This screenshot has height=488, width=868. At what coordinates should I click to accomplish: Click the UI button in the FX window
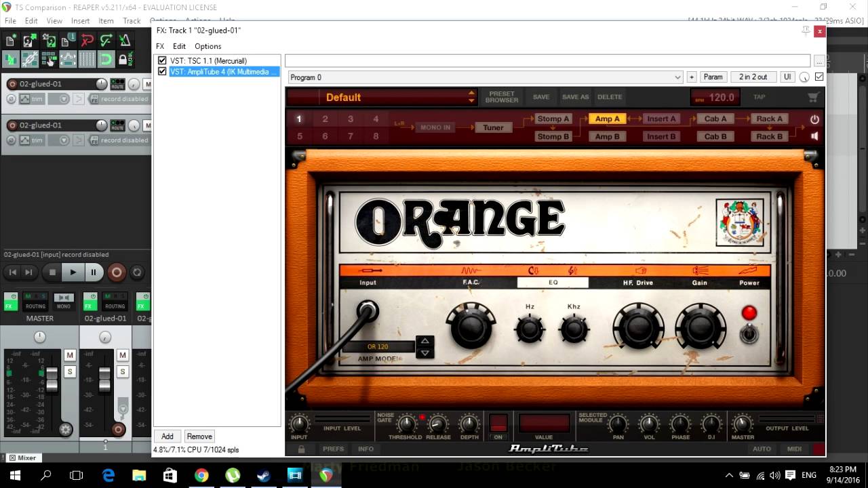[787, 77]
